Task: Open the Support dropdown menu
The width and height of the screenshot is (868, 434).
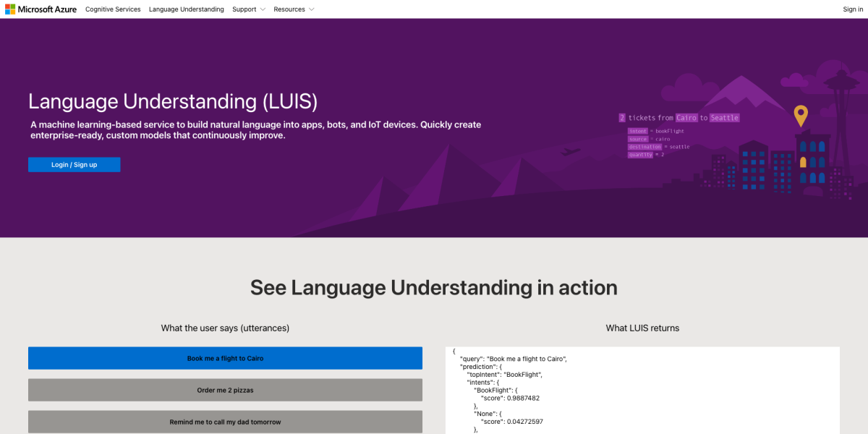Action: click(244, 9)
